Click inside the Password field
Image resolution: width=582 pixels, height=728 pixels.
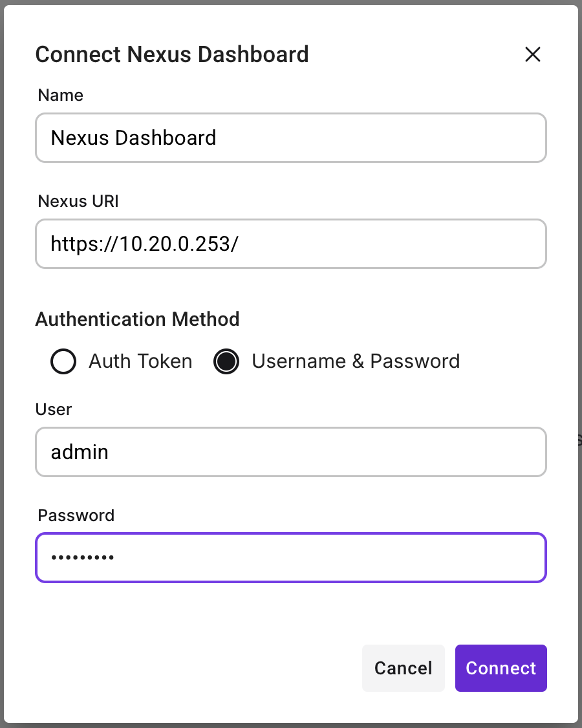click(323, 557)
